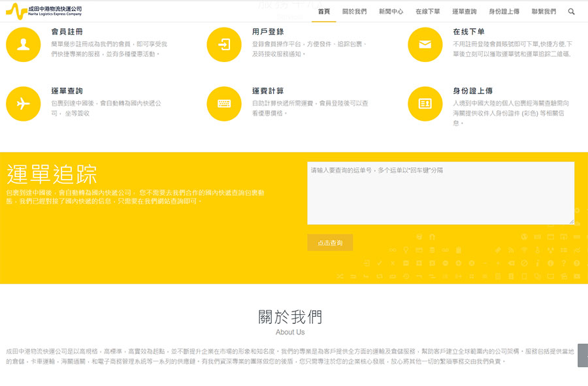Click the online order envelope icon

[x=425, y=44]
